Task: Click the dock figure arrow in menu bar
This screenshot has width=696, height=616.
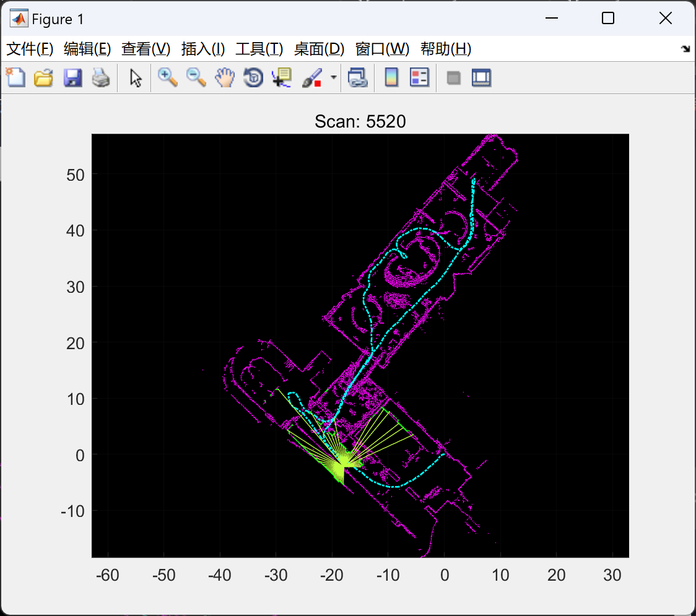Action: click(x=686, y=49)
